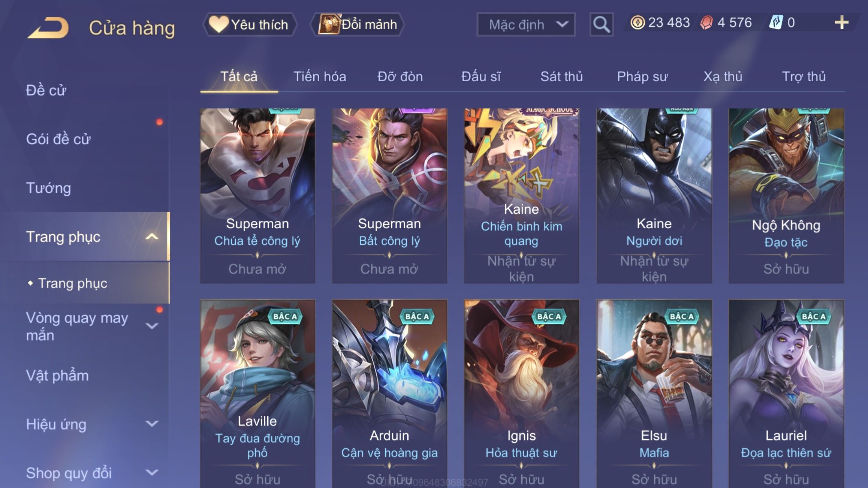Open the Mặc định sort dropdown
The width and height of the screenshot is (868, 488).
(x=526, y=24)
